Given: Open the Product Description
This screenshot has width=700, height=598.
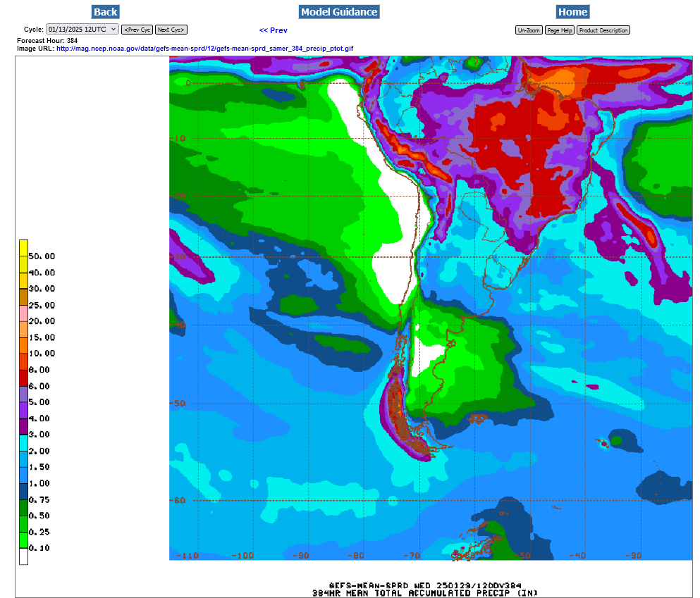Looking at the screenshot, I should click(x=603, y=30).
